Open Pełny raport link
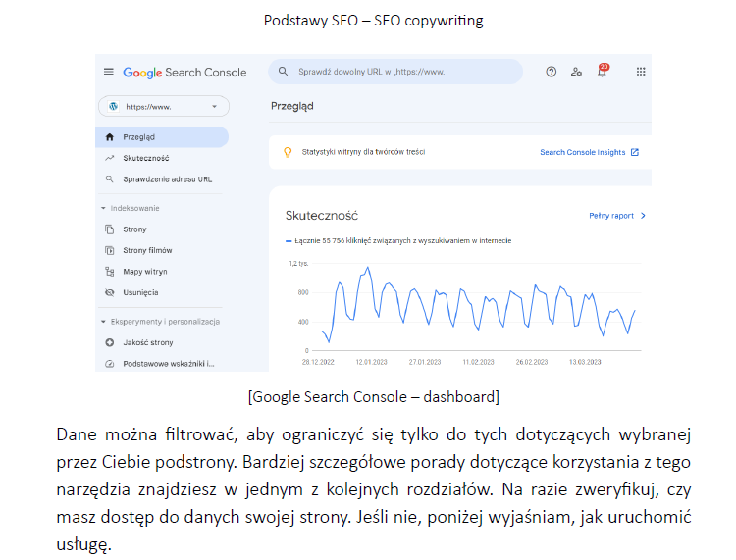The image size is (736, 560). pos(616,215)
